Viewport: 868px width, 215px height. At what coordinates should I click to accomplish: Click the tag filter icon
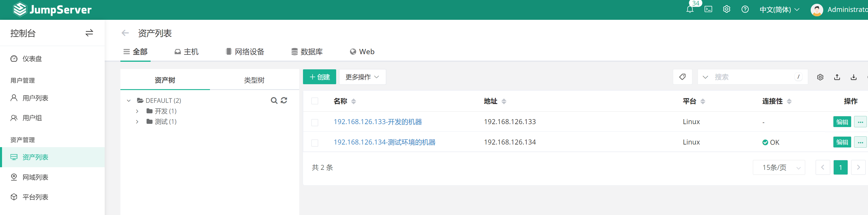[682, 77]
